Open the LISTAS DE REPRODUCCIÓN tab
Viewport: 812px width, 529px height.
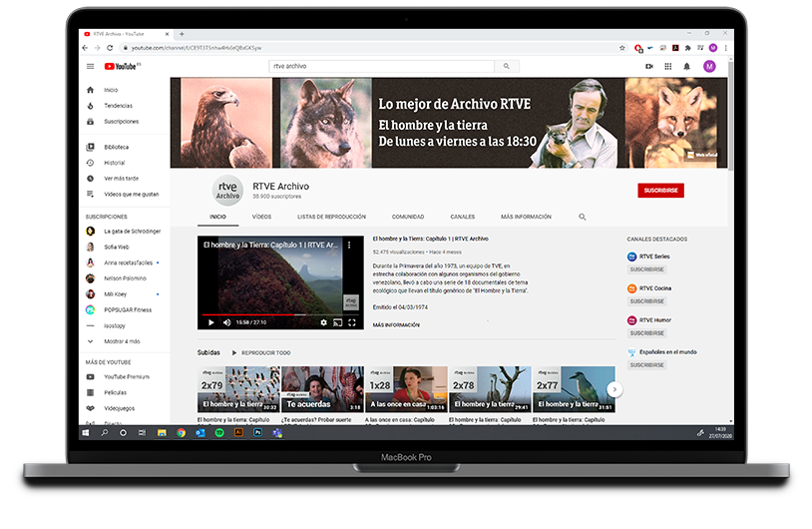pos(331,217)
